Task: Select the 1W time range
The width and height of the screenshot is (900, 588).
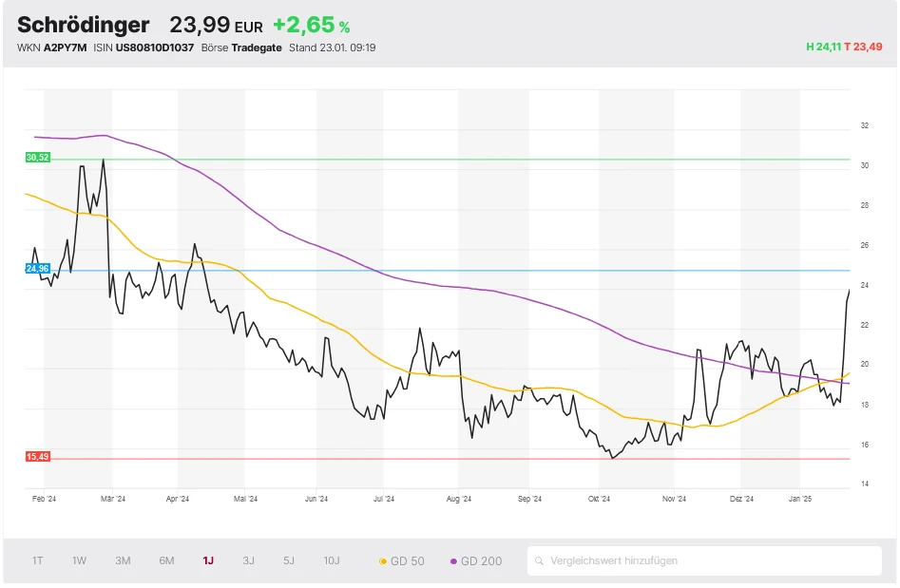Action: click(x=80, y=560)
